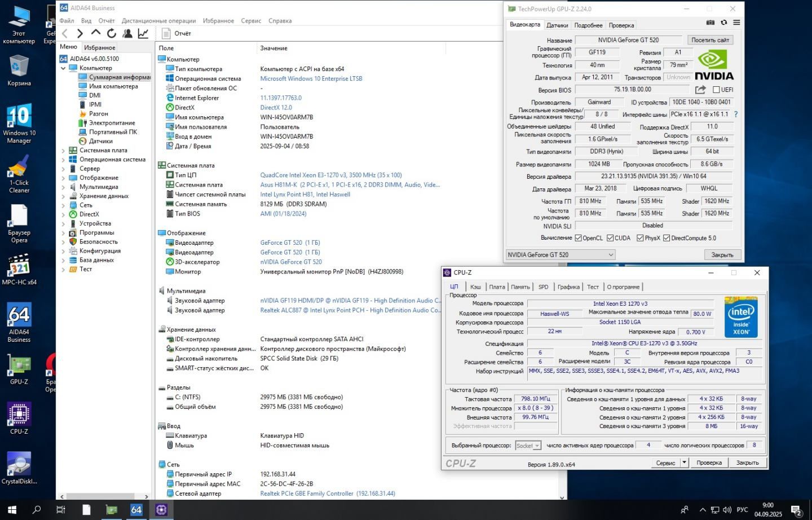This screenshot has height=520, width=812.
Task: Open the AIDA64 graph toolbar icon
Action: coord(143,34)
